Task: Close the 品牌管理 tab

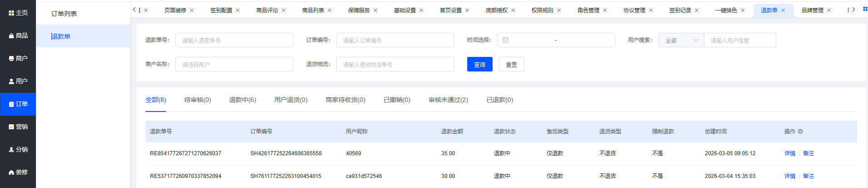Action: tap(829, 10)
